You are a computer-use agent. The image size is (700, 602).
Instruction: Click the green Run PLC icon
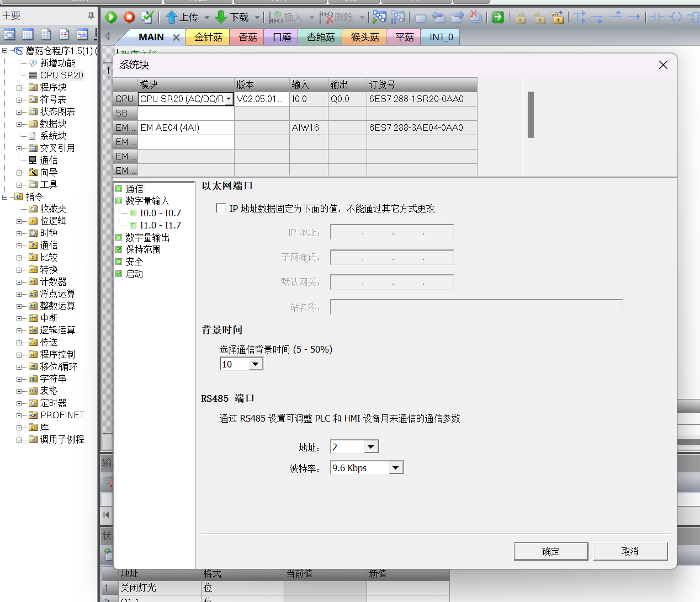(111, 17)
